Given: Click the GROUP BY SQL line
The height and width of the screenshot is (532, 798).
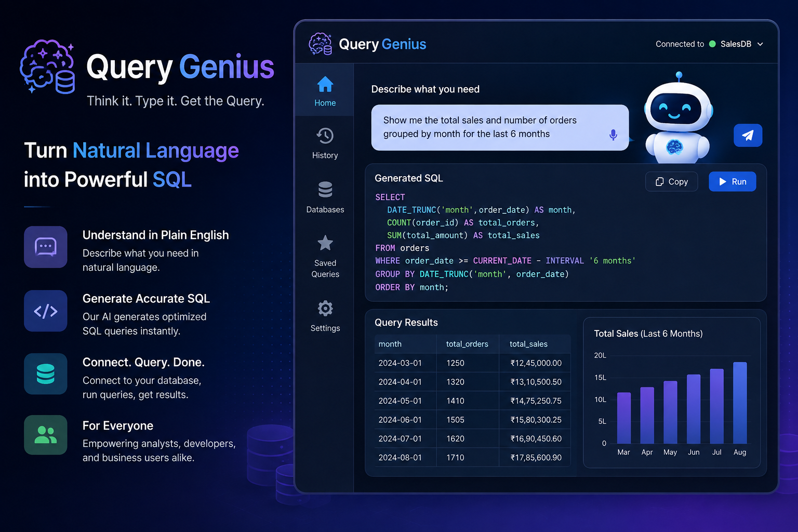Looking at the screenshot, I should (472, 274).
